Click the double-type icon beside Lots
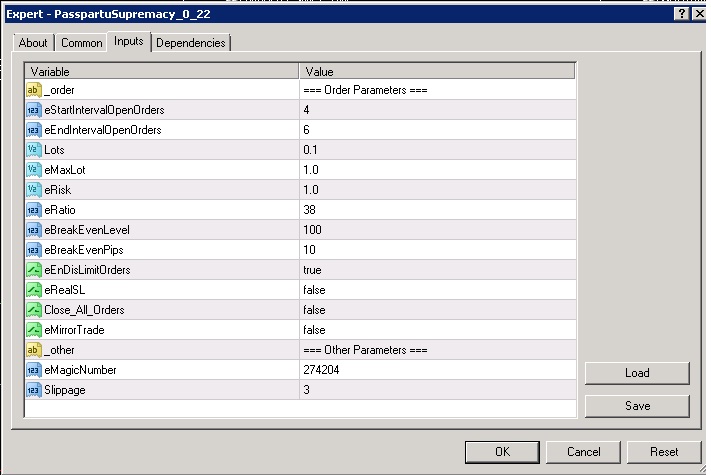 [x=34, y=150]
